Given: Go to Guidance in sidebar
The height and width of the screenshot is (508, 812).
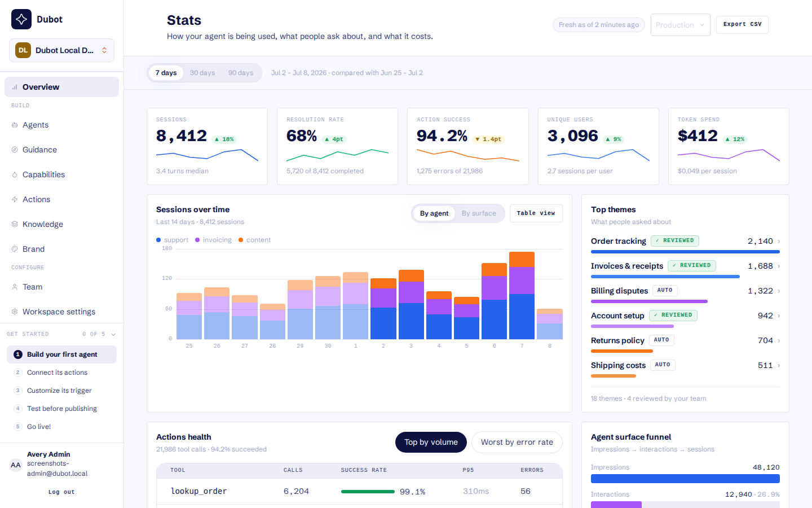Looking at the screenshot, I should 62,150.
